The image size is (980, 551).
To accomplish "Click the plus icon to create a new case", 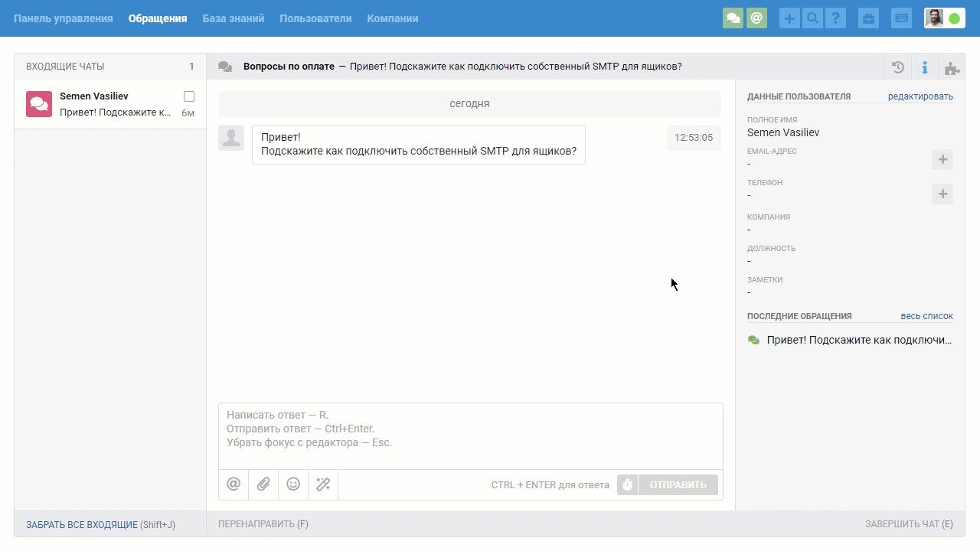I will pos(789,18).
